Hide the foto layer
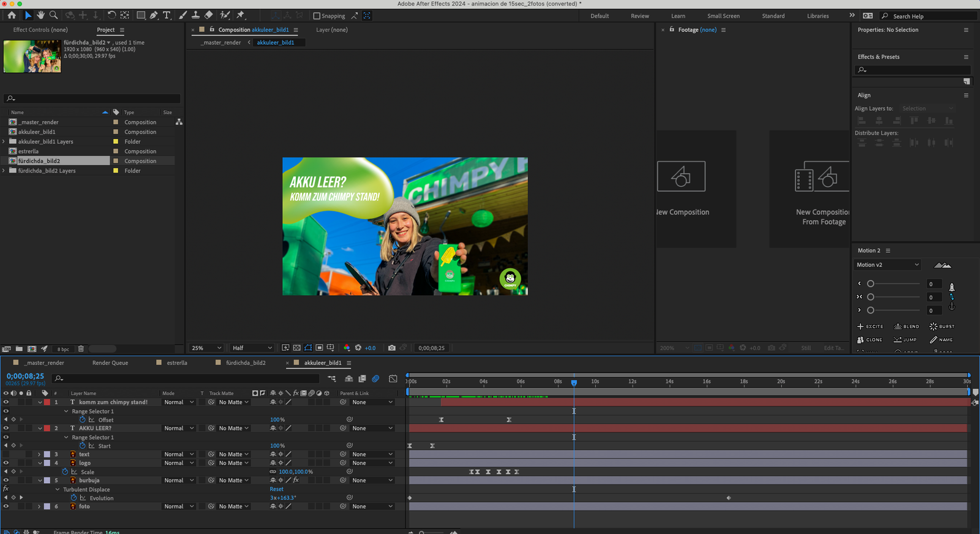This screenshot has height=534, width=980. click(x=6, y=506)
